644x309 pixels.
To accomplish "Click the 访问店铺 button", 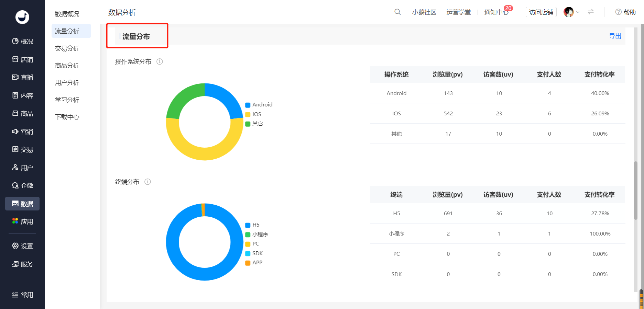I will point(541,12).
